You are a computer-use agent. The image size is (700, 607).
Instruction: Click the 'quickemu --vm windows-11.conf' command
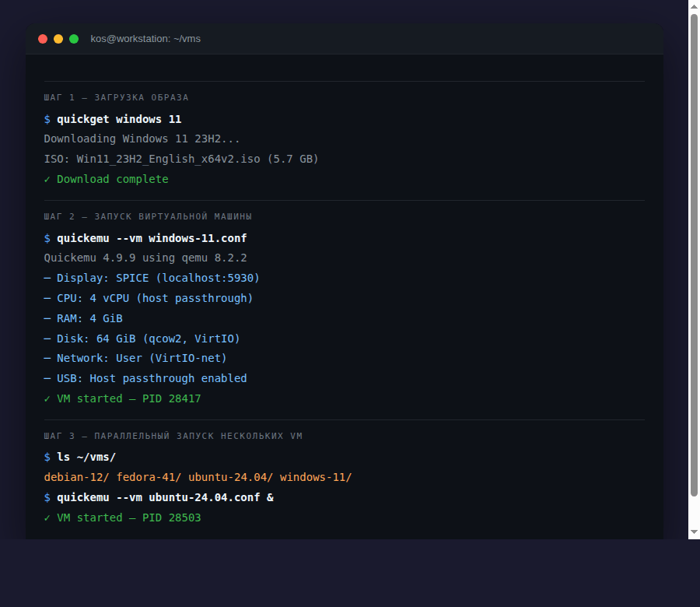point(152,237)
